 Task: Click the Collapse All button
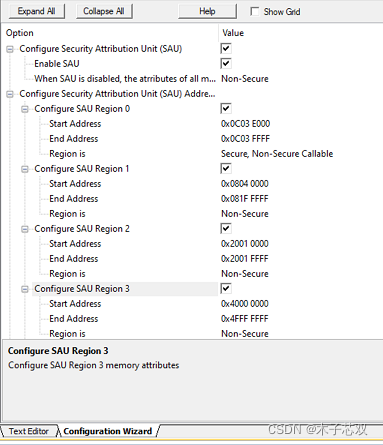tap(104, 11)
